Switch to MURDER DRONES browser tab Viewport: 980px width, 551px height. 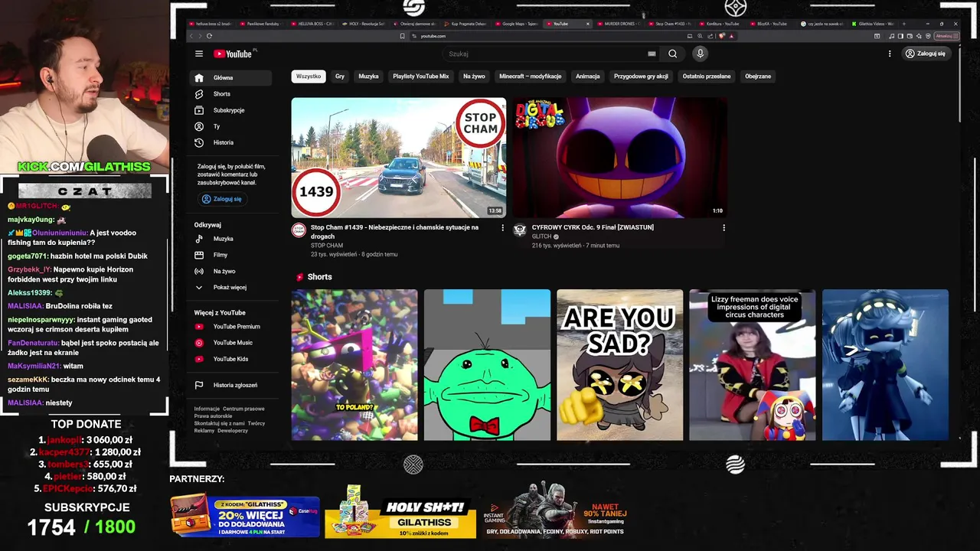point(619,24)
